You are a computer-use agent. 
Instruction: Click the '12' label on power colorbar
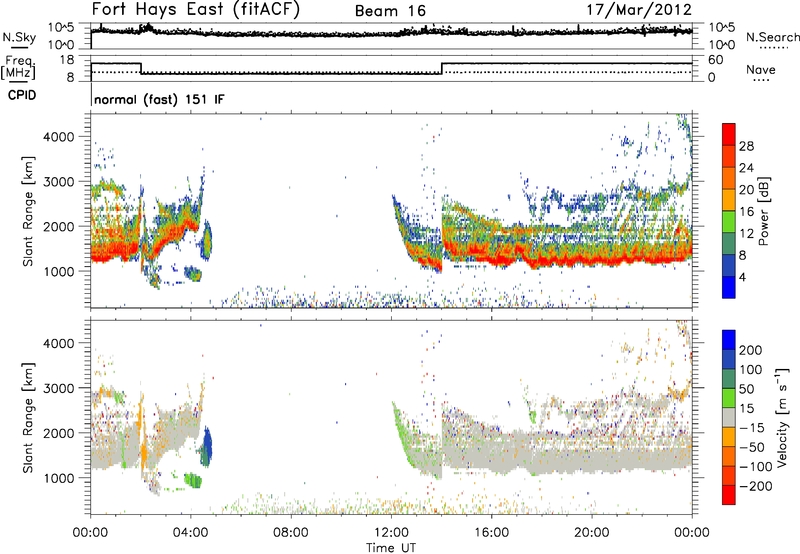click(x=746, y=234)
